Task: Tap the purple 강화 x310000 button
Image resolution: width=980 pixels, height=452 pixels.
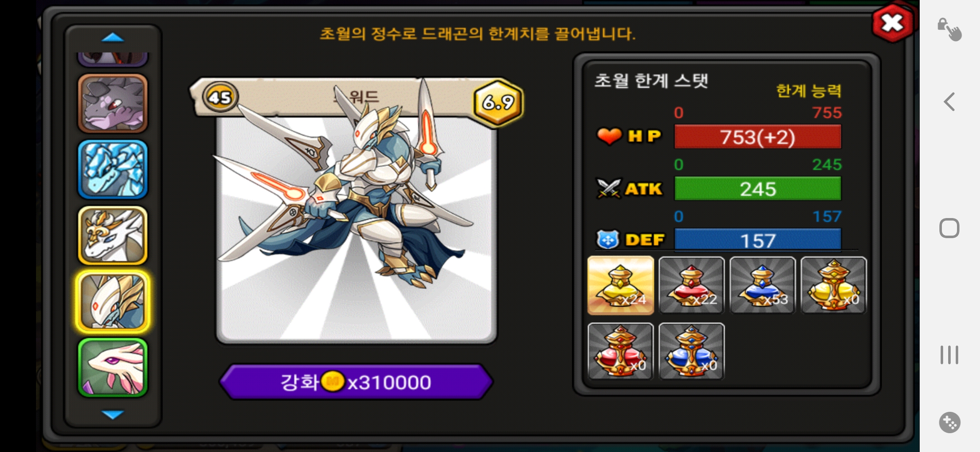Action: point(356,382)
